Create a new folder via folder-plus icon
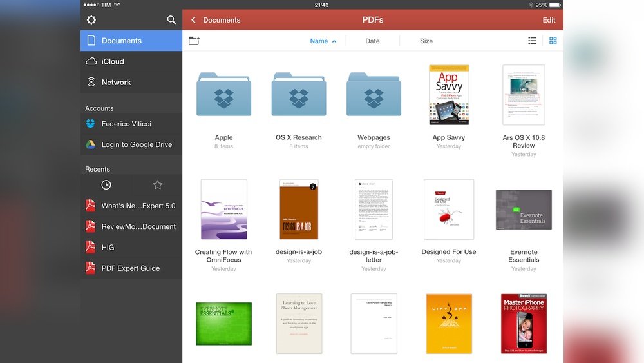Viewport: 644px width, 363px height. pos(194,41)
